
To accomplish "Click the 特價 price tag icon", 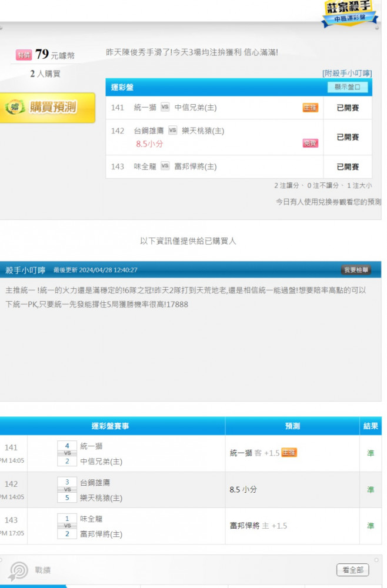I will pyautogui.click(x=24, y=55).
